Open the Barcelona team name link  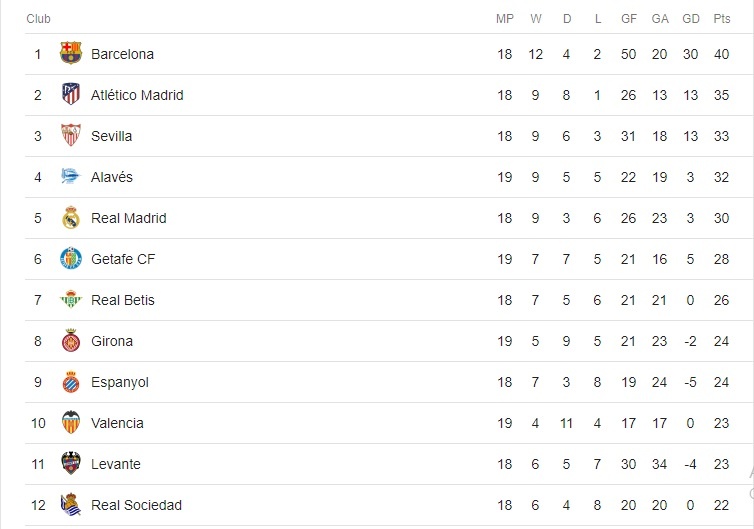122,54
